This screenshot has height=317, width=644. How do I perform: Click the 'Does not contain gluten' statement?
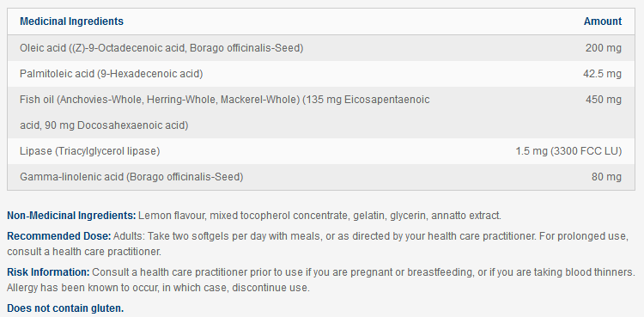(x=65, y=308)
